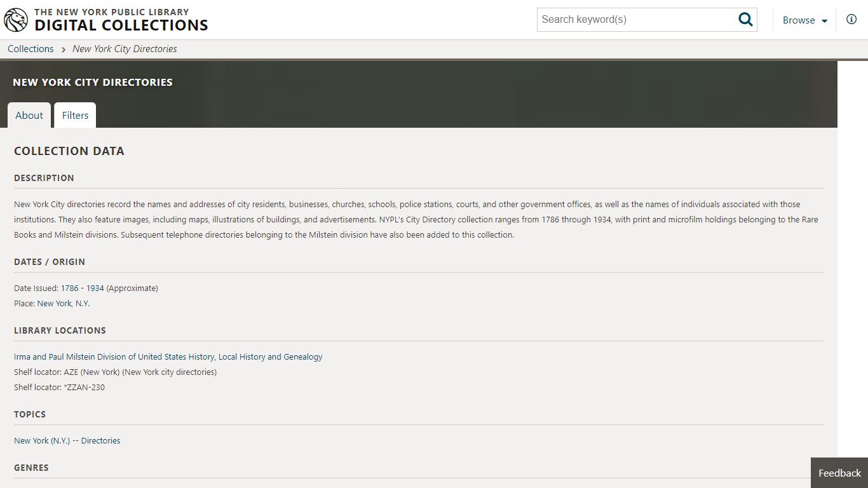
Task: Switch to the Filters tab
Action: [75, 115]
